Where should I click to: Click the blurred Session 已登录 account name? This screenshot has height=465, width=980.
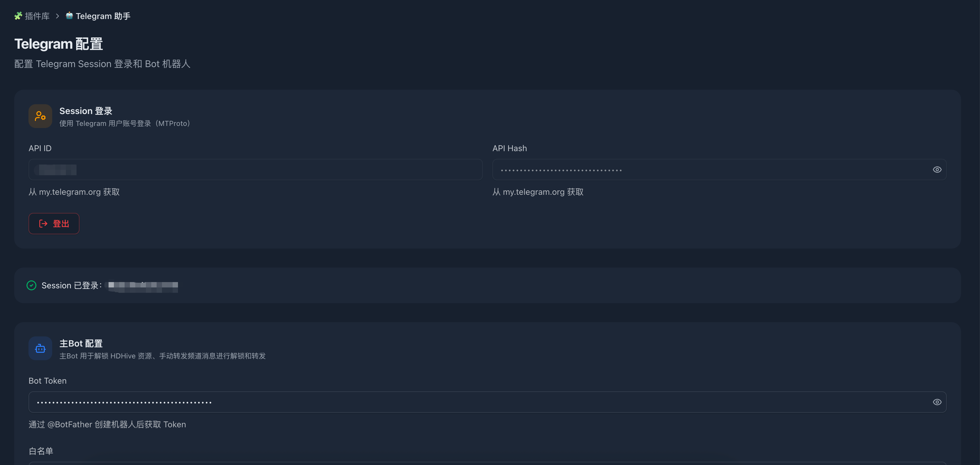coord(143,286)
